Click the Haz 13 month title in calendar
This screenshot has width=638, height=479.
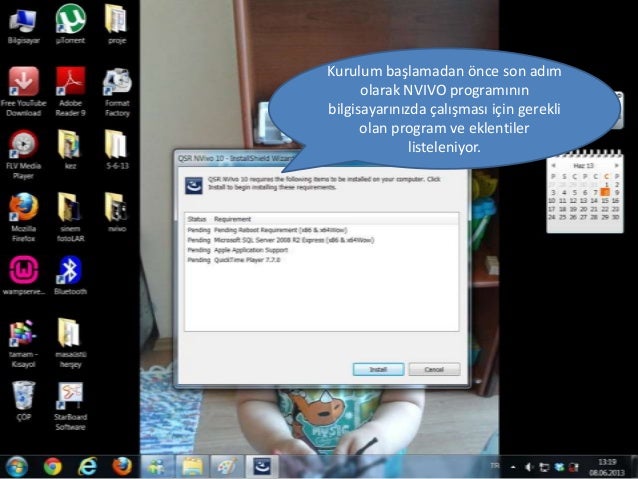click(x=584, y=166)
